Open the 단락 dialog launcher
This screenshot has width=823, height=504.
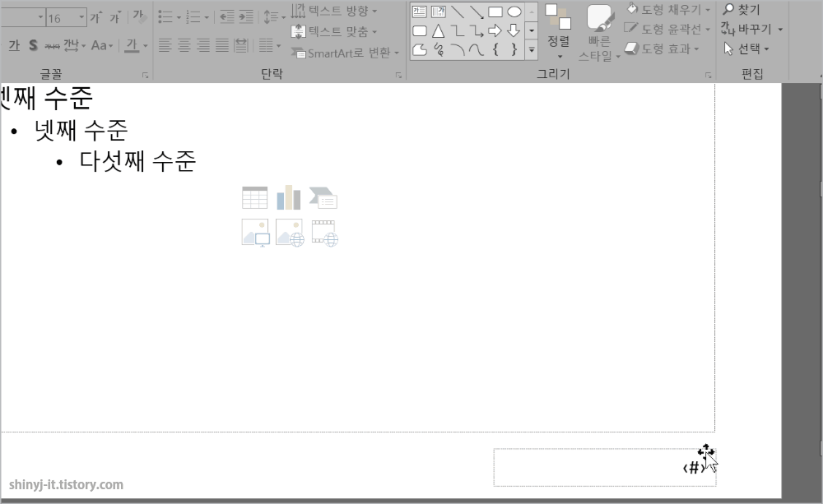click(x=399, y=76)
